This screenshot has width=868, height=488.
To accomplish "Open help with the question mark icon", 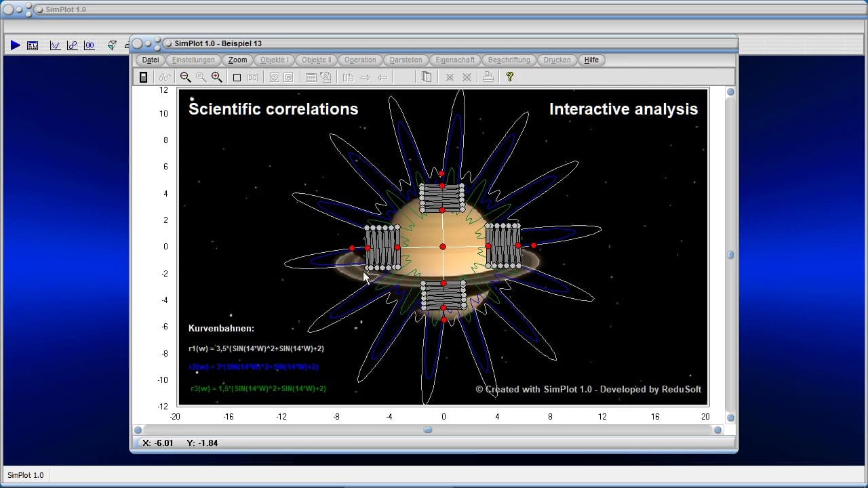I will [x=510, y=77].
